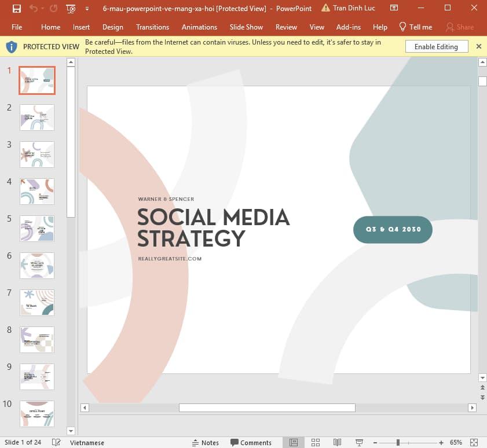
Task: Switch to Slide Sorter view
Action: tap(316, 442)
